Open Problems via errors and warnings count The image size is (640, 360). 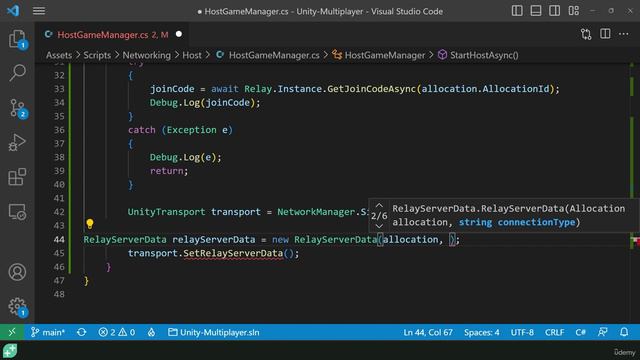click(x=116, y=332)
